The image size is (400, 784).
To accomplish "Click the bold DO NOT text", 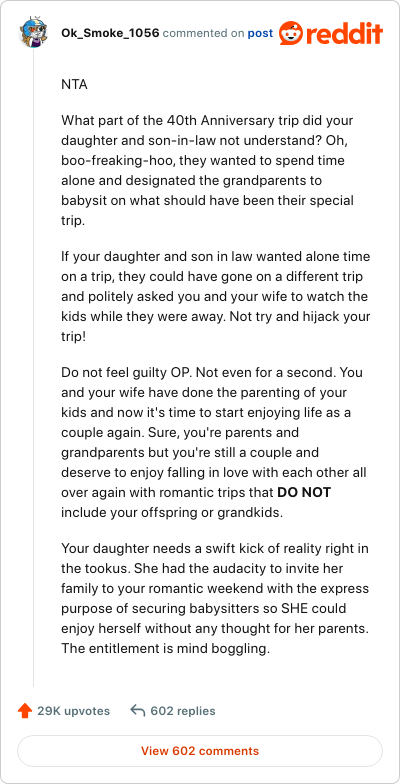I will pos(304,492).
